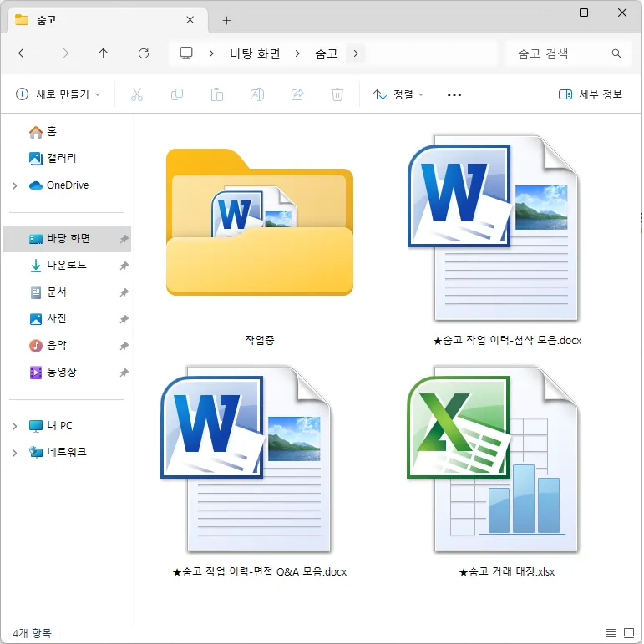644x644 pixels.
Task: Go up one folder level
Action: (x=103, y=53)
